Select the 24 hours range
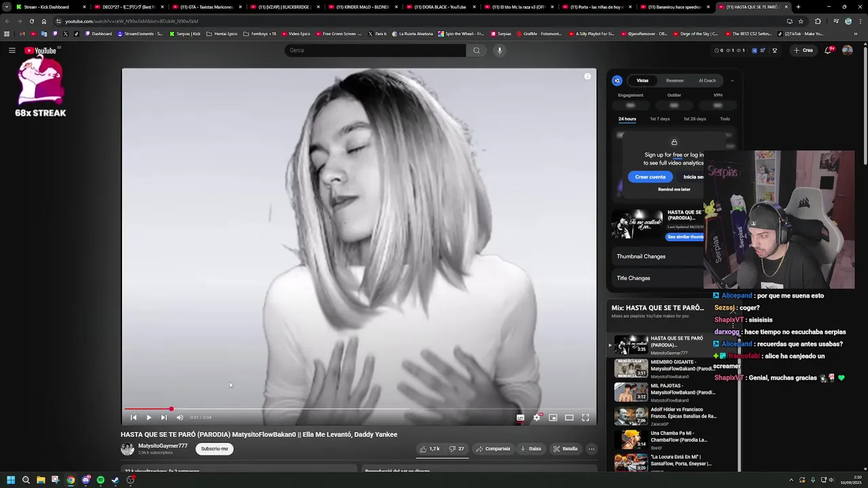 point(627,119)
